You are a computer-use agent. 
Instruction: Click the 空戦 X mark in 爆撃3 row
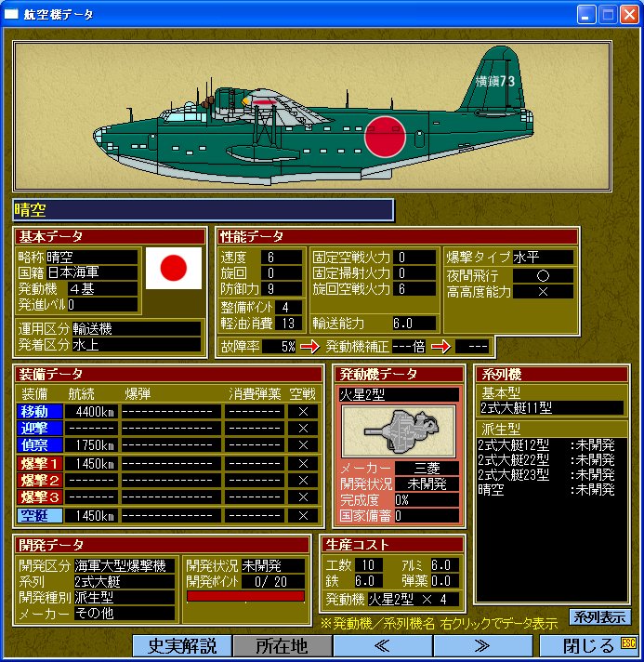click(303, 496)
